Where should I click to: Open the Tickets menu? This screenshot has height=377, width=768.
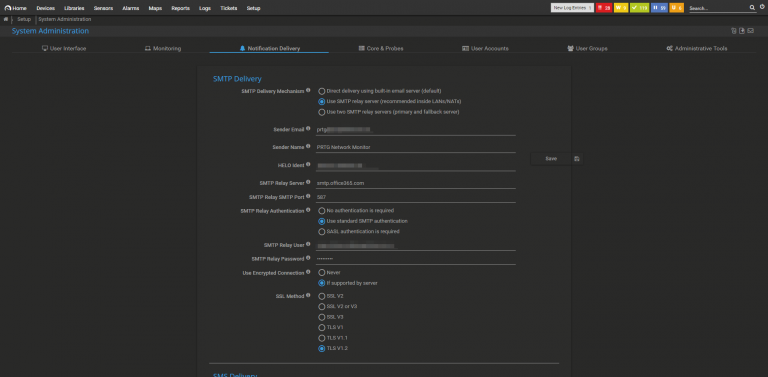tap(229, 8)
